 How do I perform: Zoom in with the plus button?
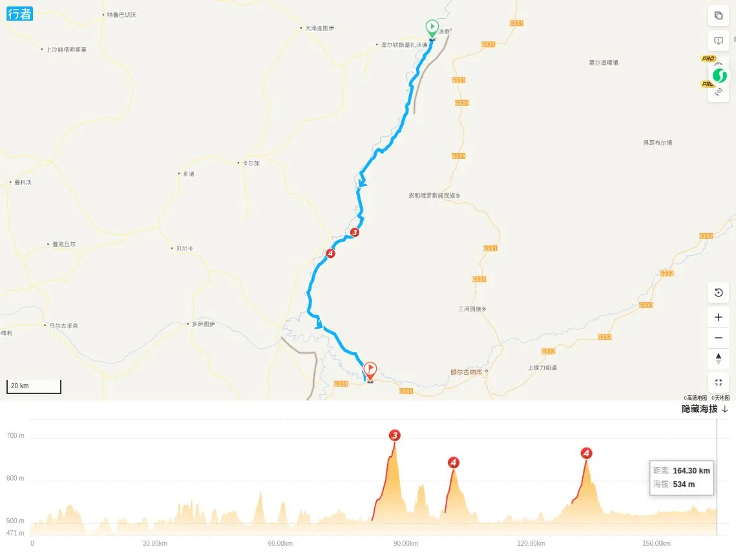click(x=718, y=317)
